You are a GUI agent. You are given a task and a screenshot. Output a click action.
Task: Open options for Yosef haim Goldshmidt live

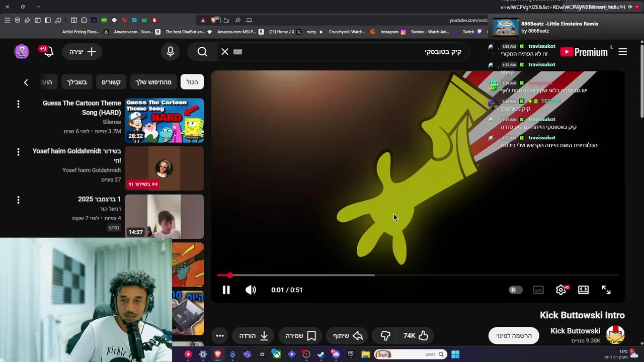pos(18,152)
